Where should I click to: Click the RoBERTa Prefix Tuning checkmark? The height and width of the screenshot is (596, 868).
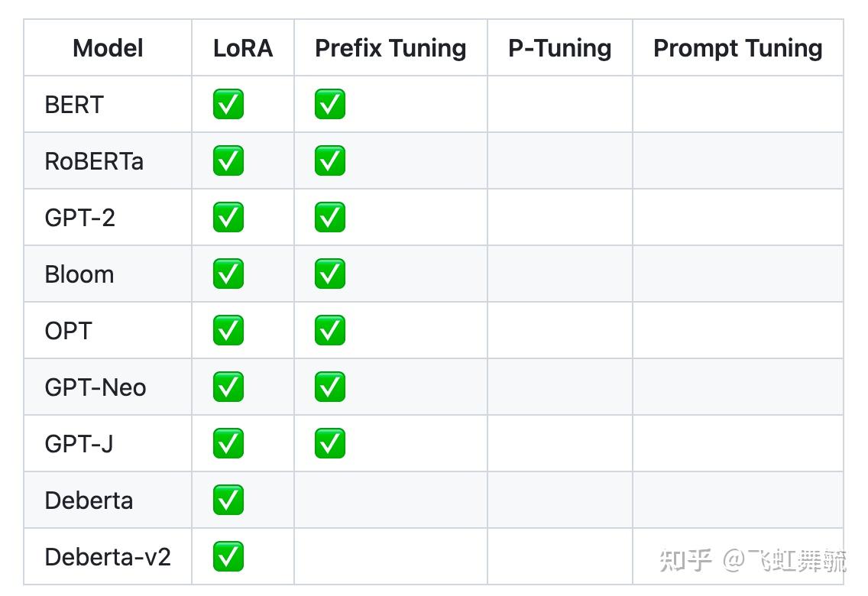[329, 160]
